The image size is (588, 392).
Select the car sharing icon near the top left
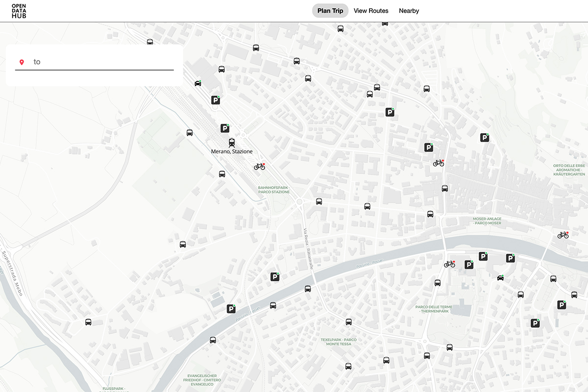(x=198, y=83)
